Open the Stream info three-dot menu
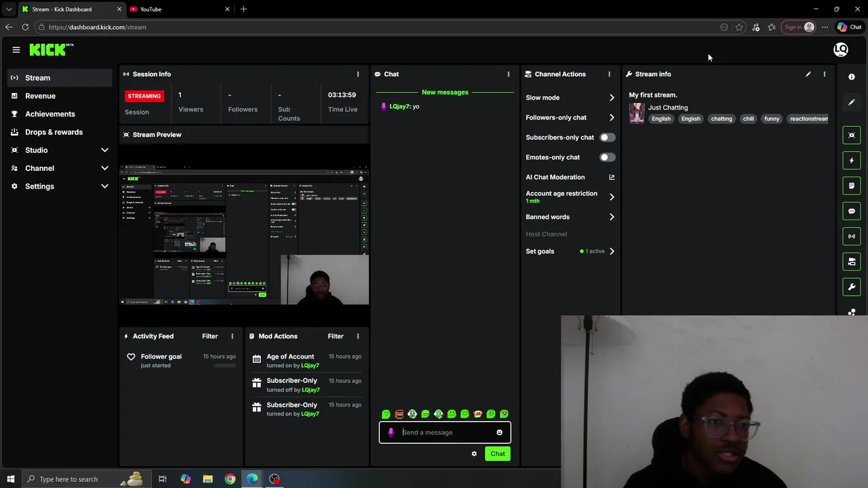 (825, 74)
